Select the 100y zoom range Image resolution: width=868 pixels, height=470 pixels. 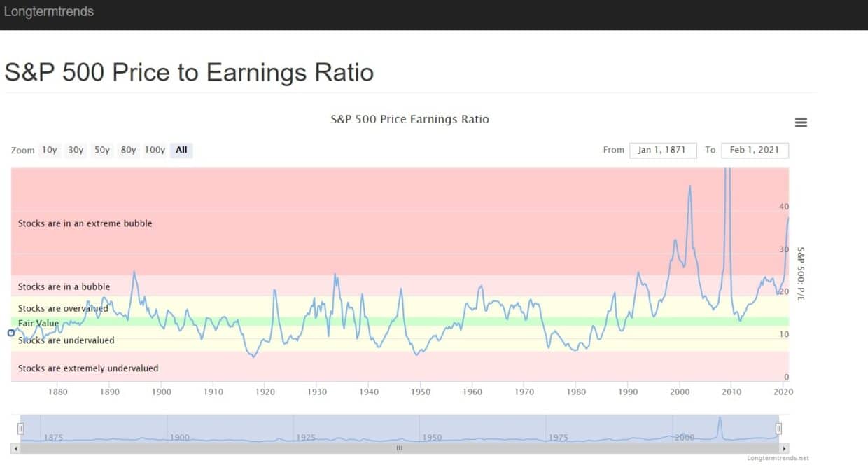pyautogui.click(x=155, y=150)
